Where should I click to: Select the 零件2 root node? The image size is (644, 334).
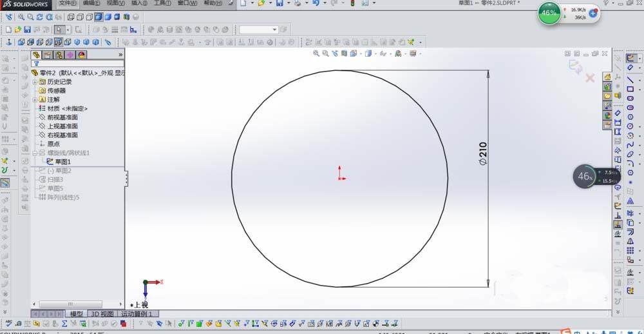pyautogui.click(x=78, y=73)
